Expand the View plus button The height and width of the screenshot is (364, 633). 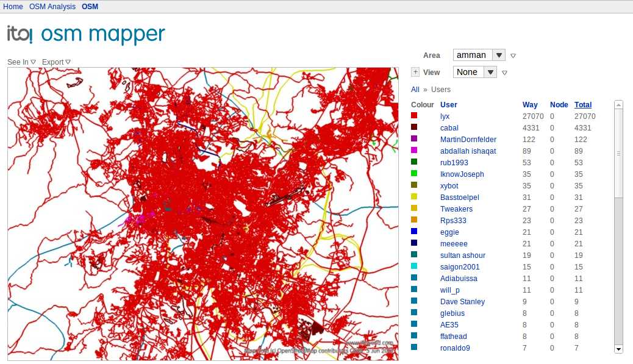pos(415,72)
